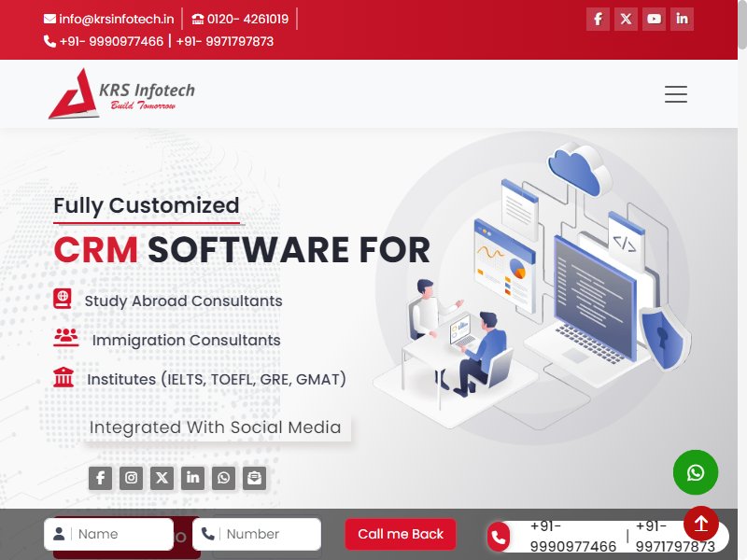Call +91- 9990977466 from top header
Screen dimensions: 747x560
point(104,41)
